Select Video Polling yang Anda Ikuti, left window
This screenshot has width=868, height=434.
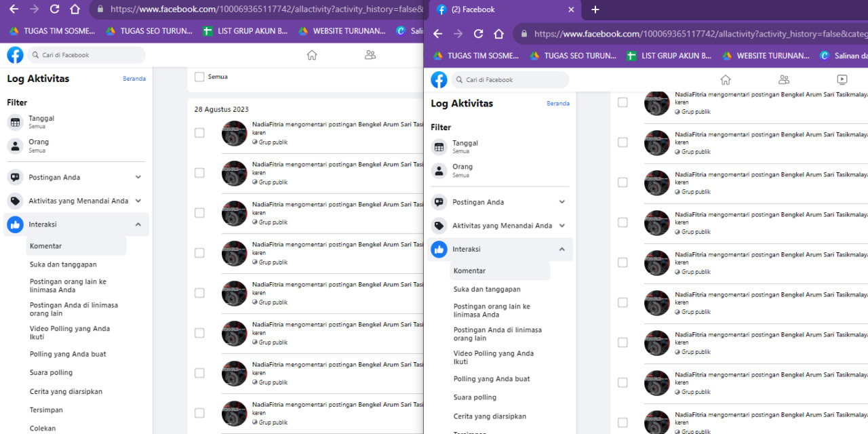70,333
